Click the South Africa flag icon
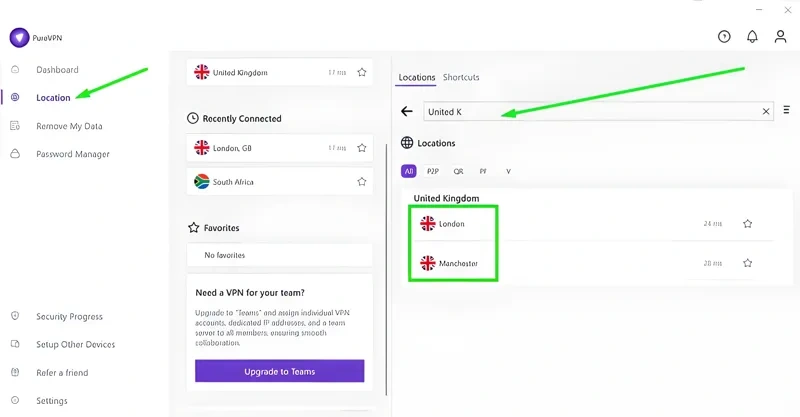The width and height of the screenshot is (800, 417). [x=202, y=181]
